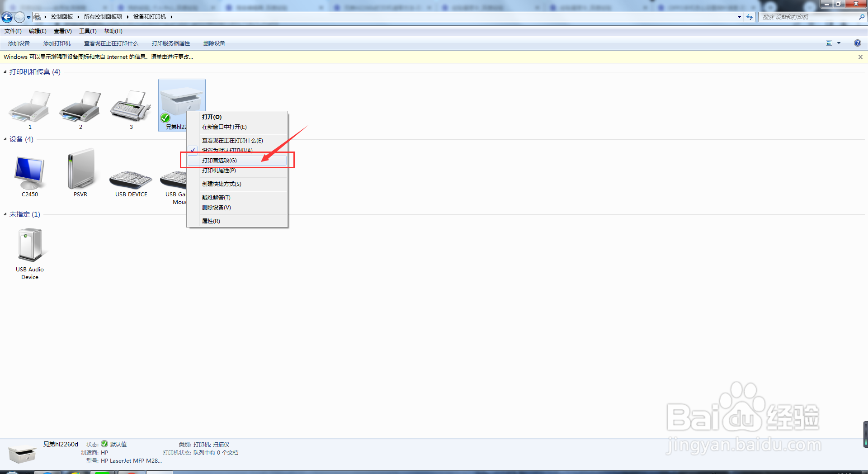The height and width of the screenshot is (474, 868).
Task: Open the view options dropdown arrow
Action: click(x=839, y=43)
